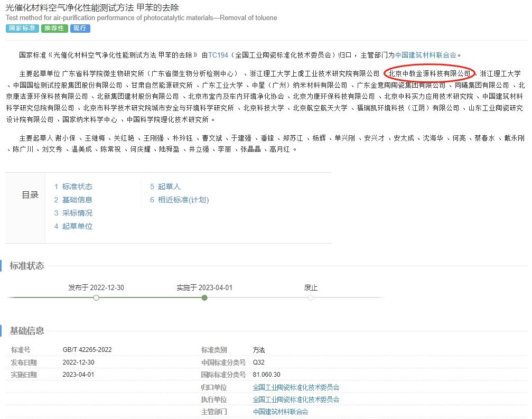532x419 pixels.
Task: Click the 国家标准 blue tag
Action: tap(22, 29)
